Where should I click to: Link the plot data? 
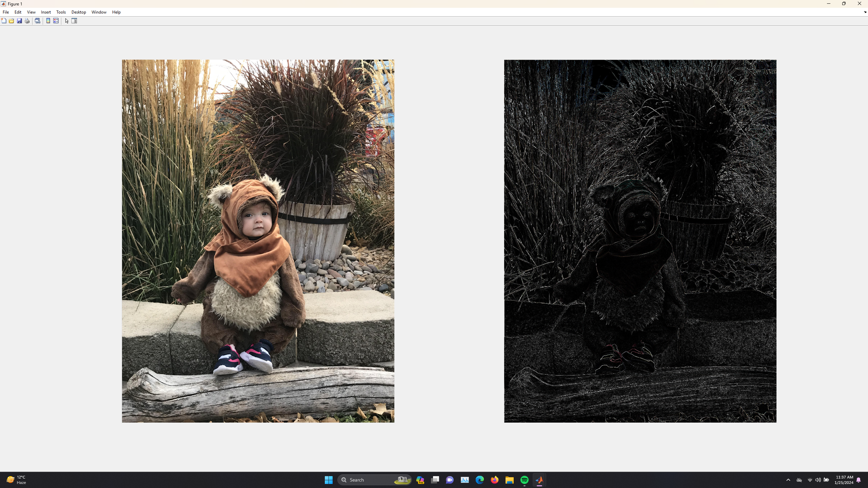[38, 21]
